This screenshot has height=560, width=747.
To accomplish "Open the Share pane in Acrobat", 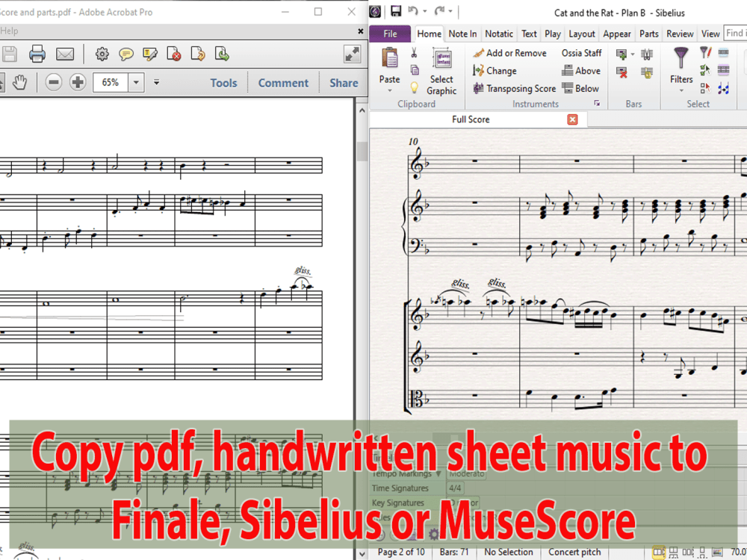I will coord(344,83).
